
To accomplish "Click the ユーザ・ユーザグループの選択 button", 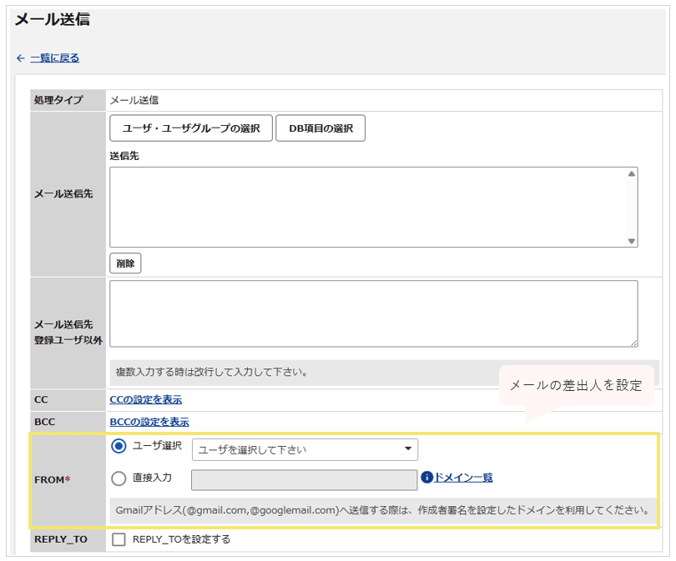I will [191, 128].
